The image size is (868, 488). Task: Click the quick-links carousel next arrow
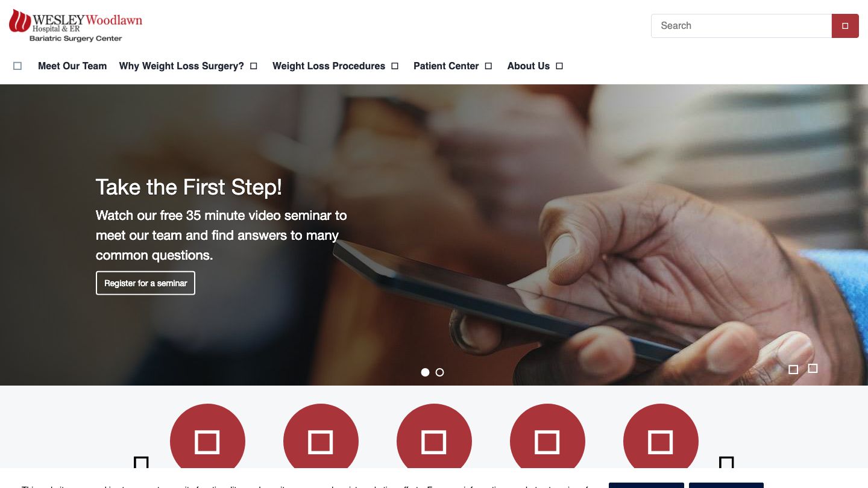(726, 463)
